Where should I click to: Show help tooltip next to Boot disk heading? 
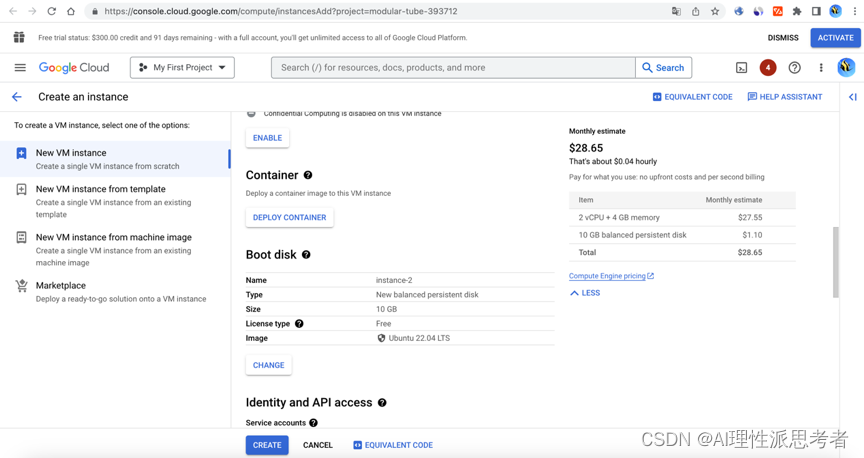pyautogui.click(x=306, y=255)
